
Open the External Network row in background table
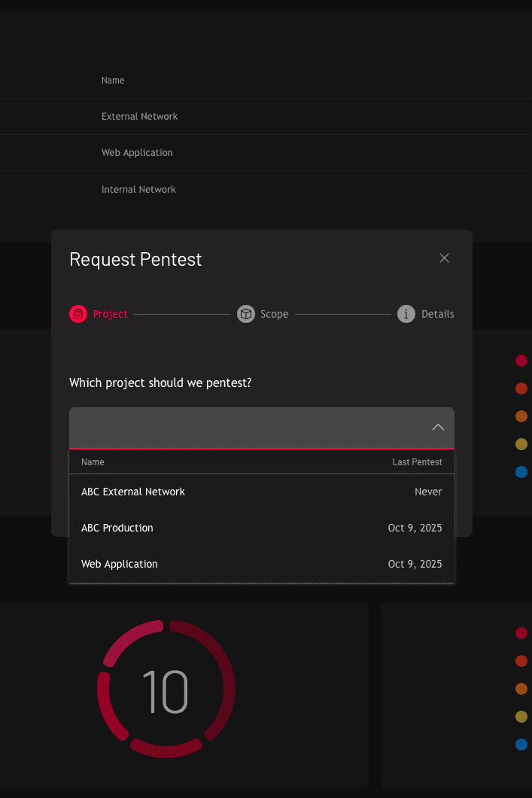pos(140,117)
